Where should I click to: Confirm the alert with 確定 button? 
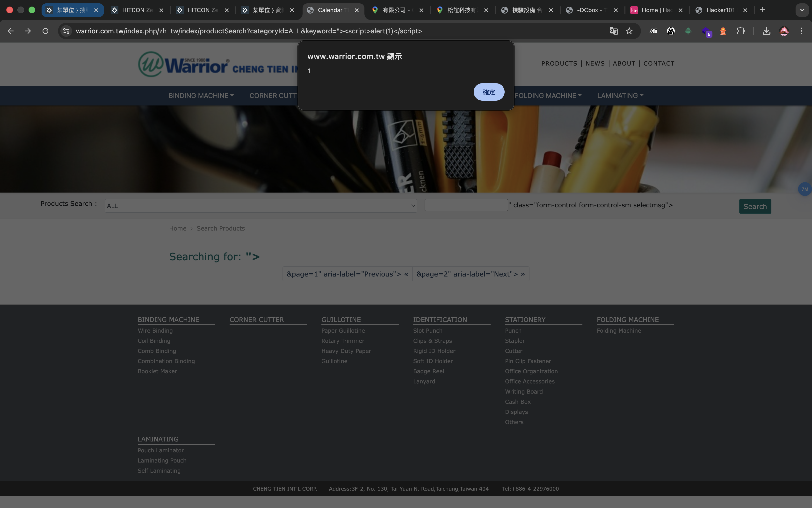(x=489, y=92)
